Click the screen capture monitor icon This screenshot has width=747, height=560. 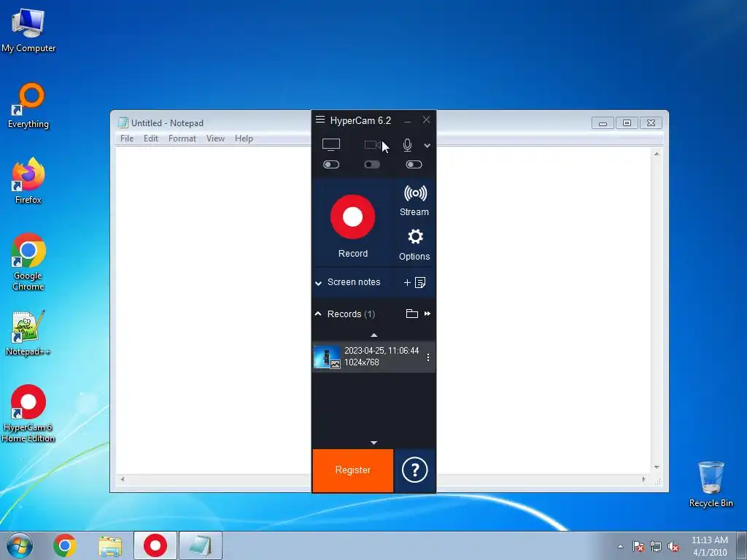pos(331,145)
